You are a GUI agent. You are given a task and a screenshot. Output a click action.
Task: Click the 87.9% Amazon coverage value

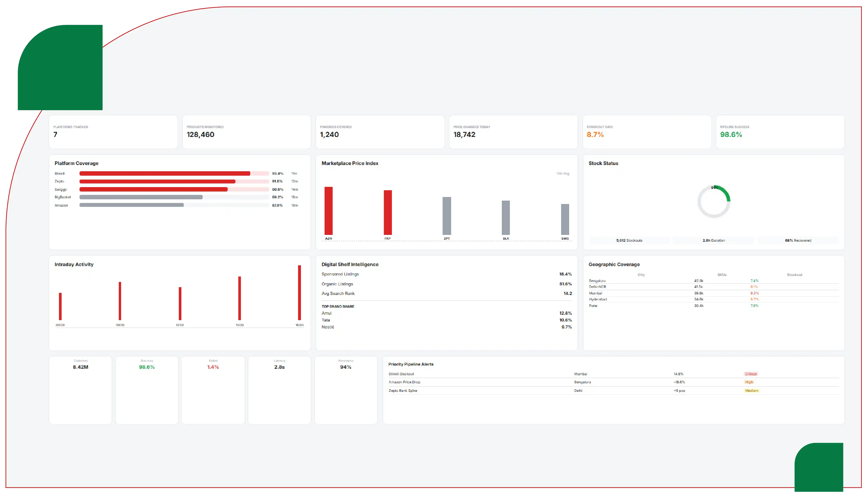[x=277, y=205]
